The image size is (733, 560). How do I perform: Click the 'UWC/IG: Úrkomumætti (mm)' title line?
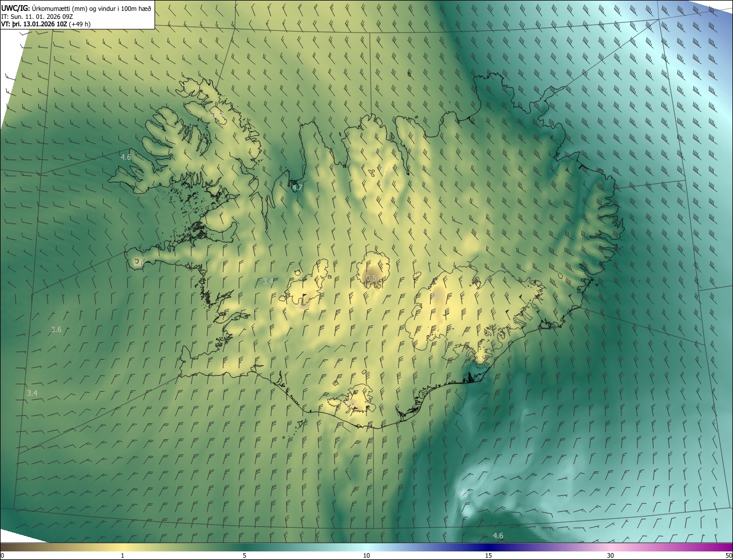coord(76,7)
